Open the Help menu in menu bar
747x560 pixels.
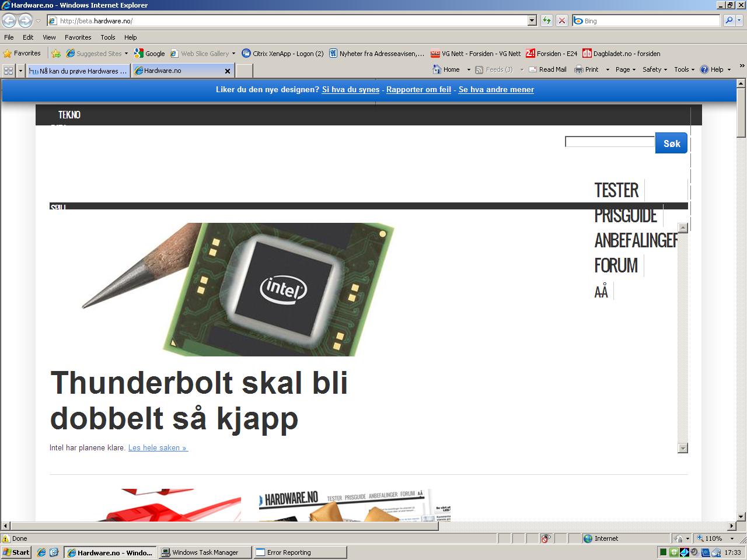click(130, 37)
